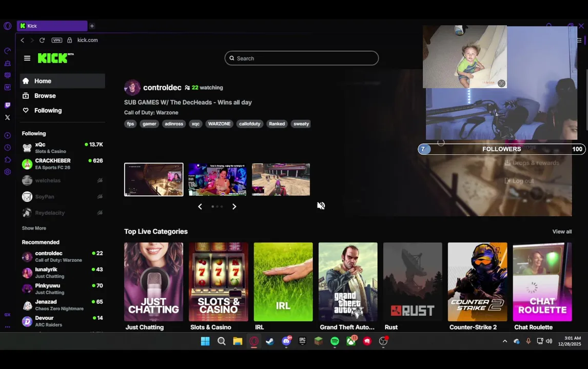Select the sweaty tag
588x369 pixels.
click(x=301, y=124)
